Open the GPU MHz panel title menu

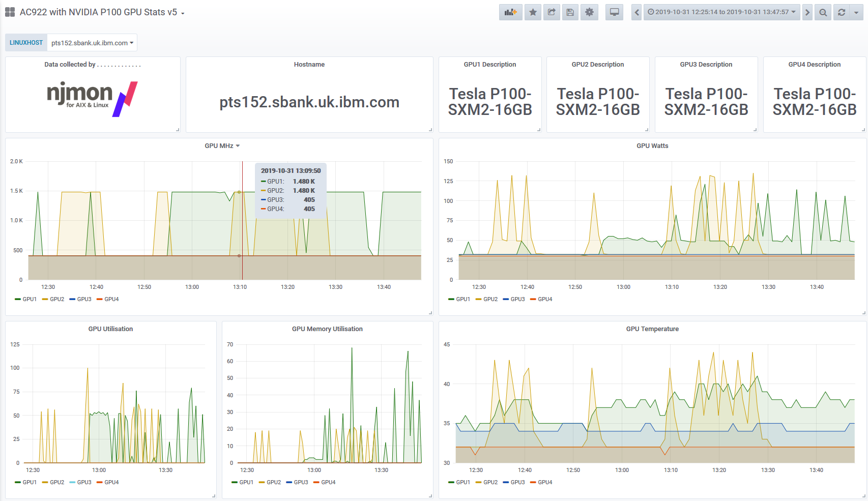[x=222, y=146]
